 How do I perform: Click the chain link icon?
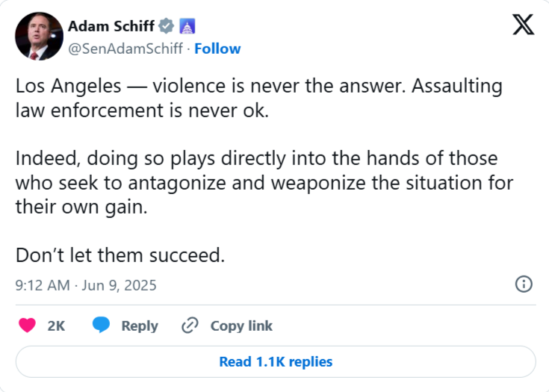(x=190, y=326)
